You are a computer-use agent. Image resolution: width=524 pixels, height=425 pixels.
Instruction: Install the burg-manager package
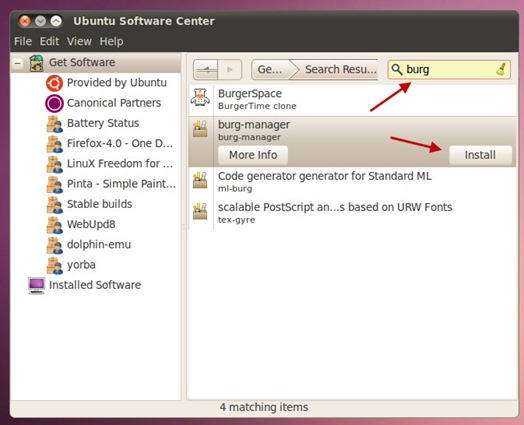(480, 155)
